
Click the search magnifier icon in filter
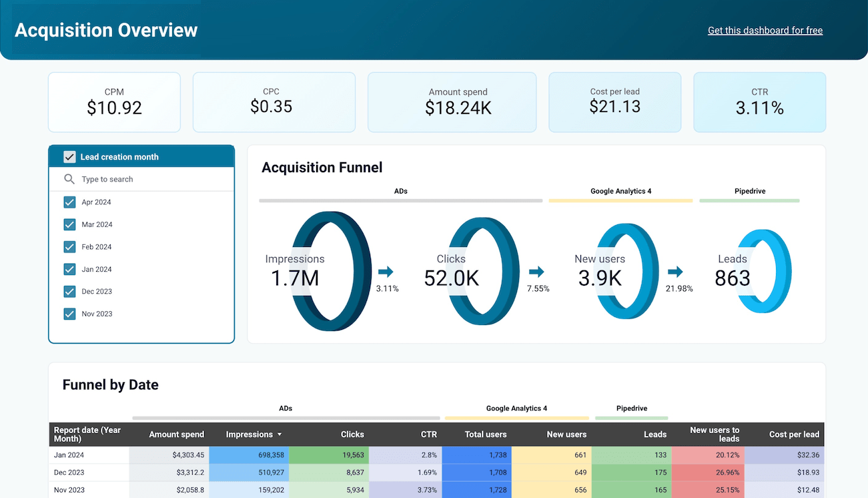pyautogui.click(x=69, y=179)
